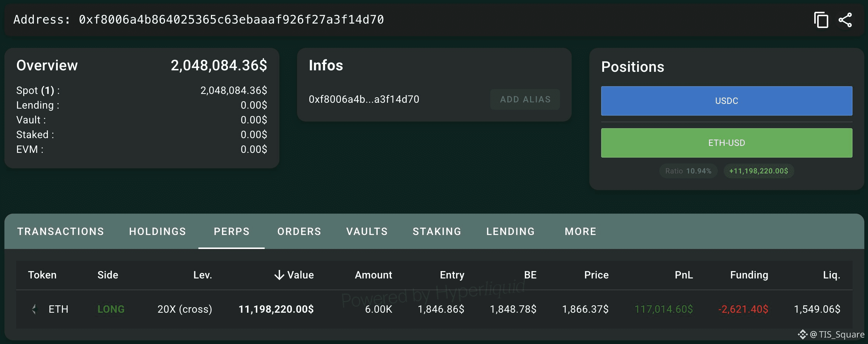Sort table by Entry column header
The image size is (868, 344).
(x=452, y=275)
